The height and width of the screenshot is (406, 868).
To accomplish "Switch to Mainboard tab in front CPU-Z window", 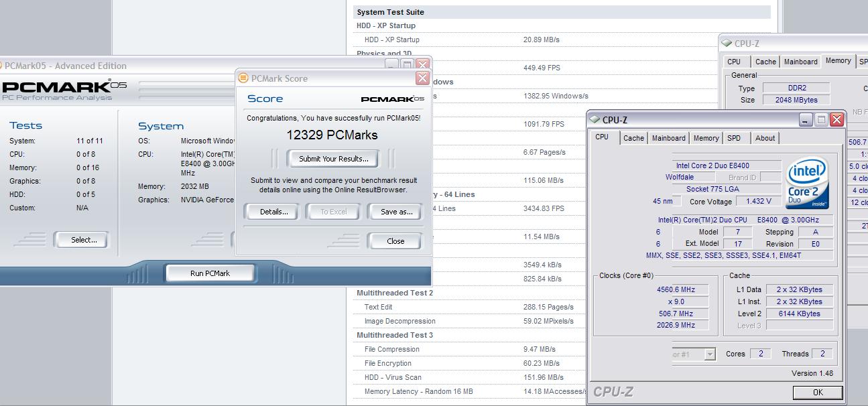I will (669, 138).
